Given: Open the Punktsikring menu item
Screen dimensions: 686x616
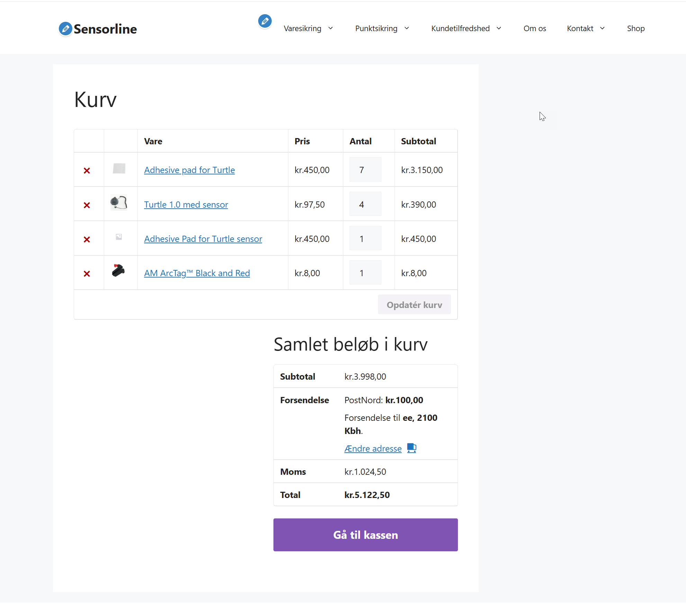Looking at the screenshot, I should [x=376, y=28].
